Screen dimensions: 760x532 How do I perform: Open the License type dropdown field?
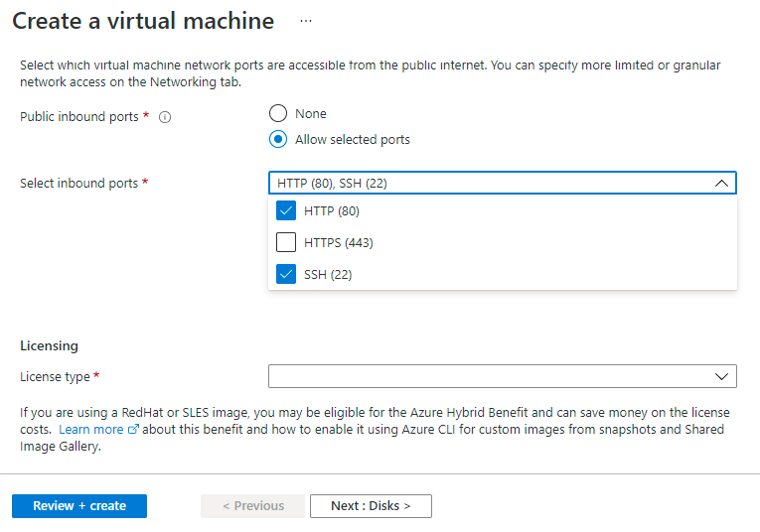click(487, 377)
